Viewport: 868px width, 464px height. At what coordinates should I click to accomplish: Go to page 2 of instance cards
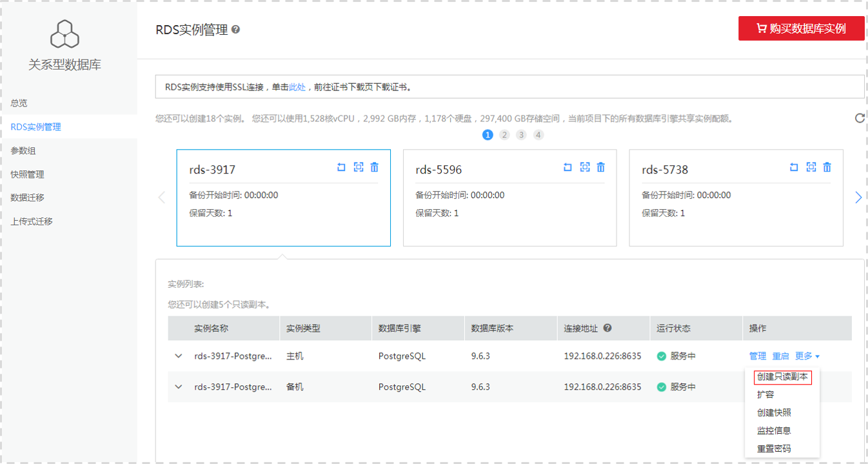[504, 135]
